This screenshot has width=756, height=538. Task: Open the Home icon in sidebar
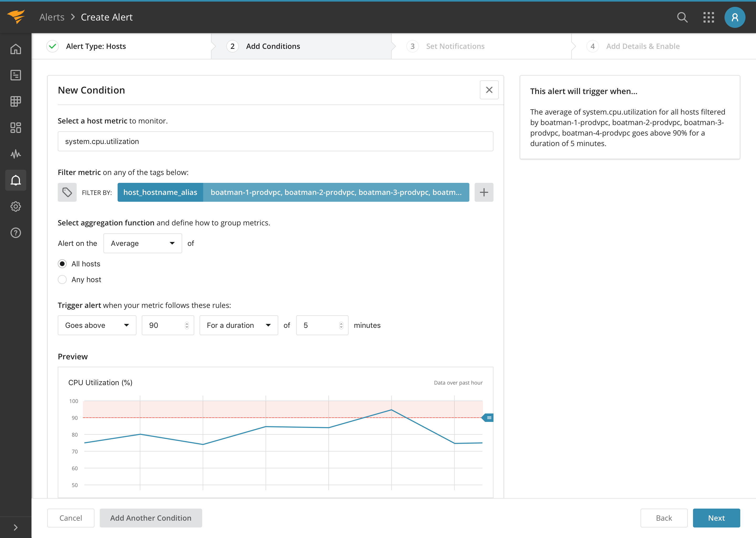15,49
